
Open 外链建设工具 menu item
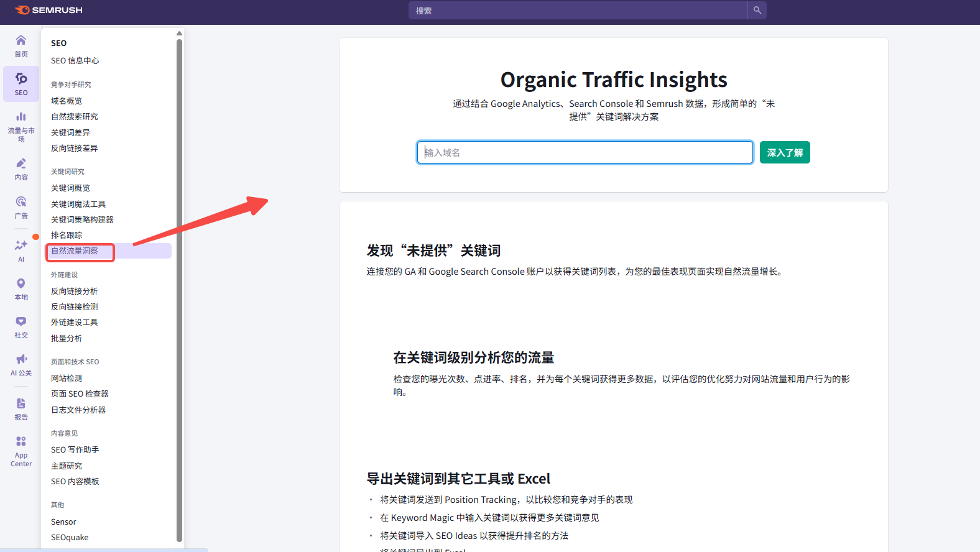pos(75,322)
